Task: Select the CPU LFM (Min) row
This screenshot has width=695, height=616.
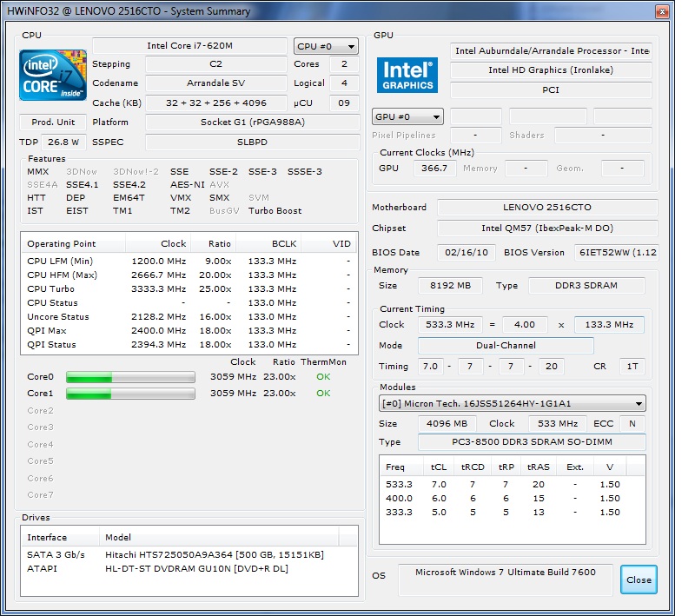Action: (189, 262)
